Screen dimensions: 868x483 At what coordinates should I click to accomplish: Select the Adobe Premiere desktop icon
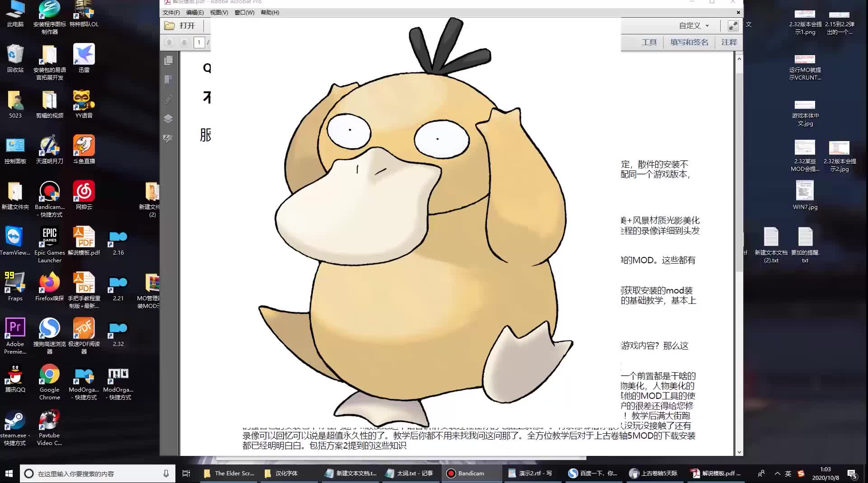pyautogui.click(x=15, y=336)
